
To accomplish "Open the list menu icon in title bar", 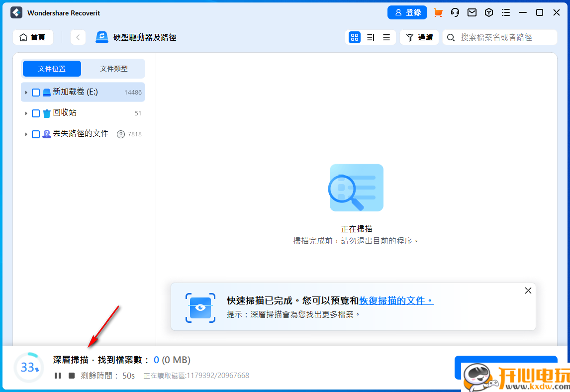I will point(506,12).
